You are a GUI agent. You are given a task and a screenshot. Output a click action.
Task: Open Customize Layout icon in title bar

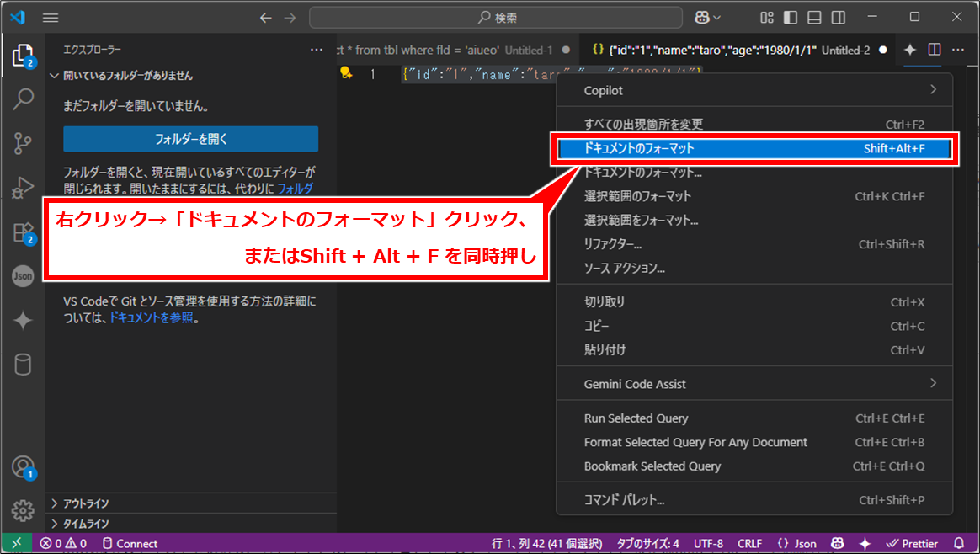(767, 18)
